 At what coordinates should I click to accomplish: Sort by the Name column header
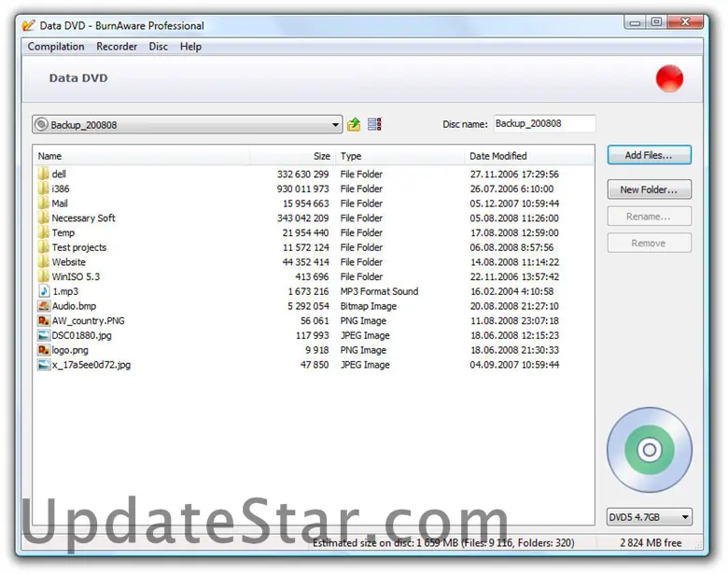[141, 156]
